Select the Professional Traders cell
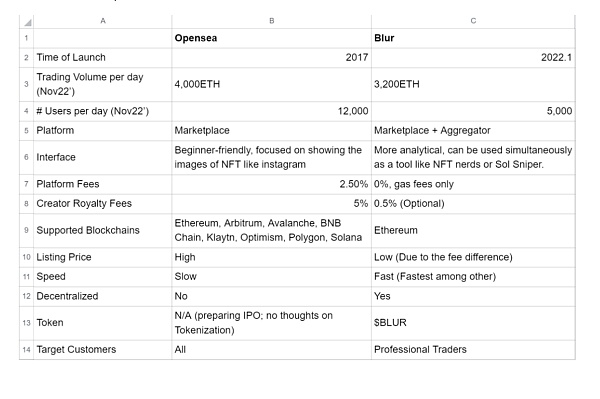 click(473, 350)
